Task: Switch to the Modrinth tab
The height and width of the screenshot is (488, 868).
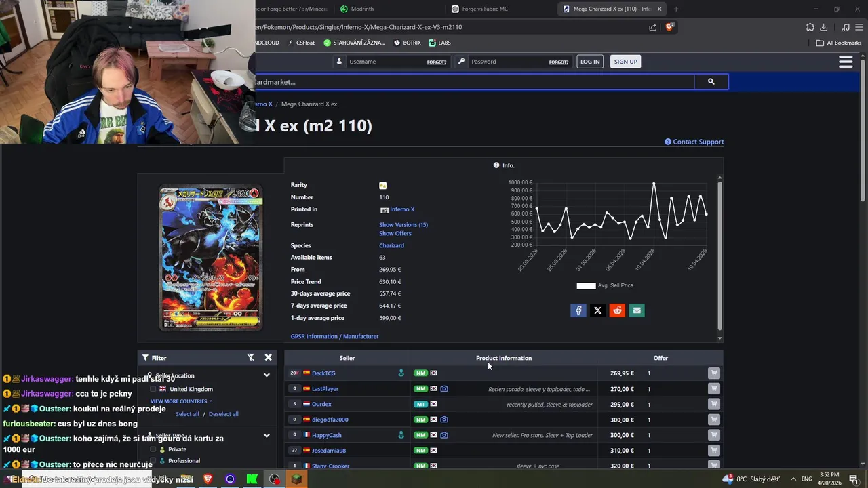Action: click(389, 9)
